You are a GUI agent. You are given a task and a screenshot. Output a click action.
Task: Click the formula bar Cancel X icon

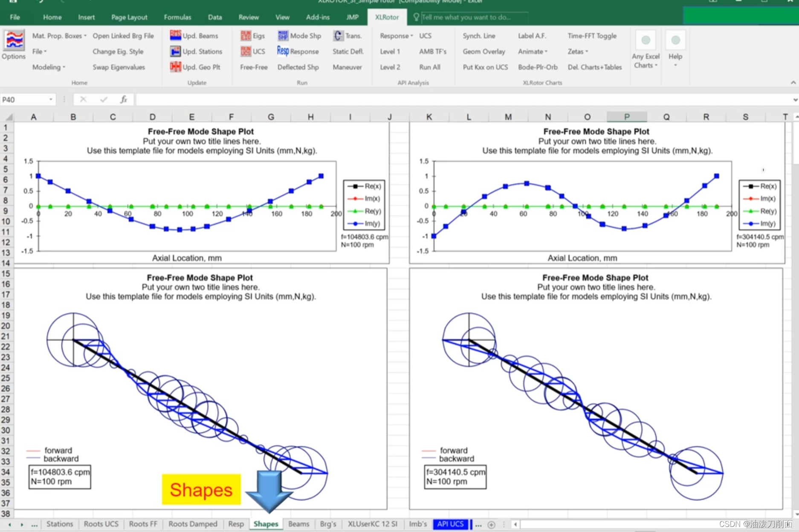point(83,99)
